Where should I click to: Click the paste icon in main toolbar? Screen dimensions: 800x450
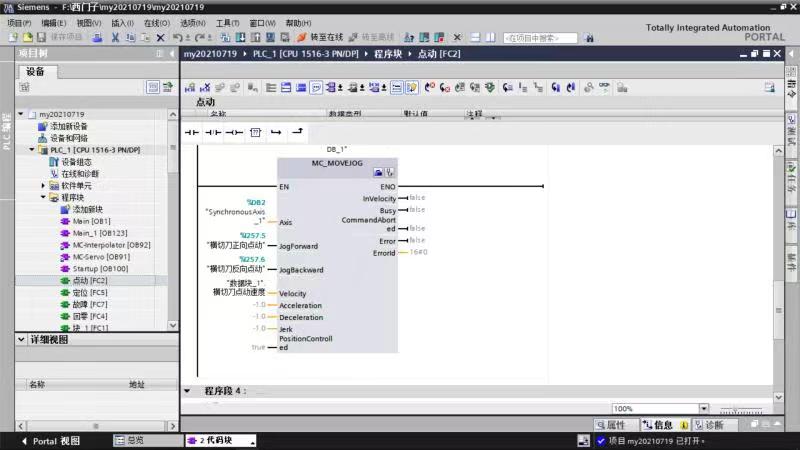[x=145, y=37]
